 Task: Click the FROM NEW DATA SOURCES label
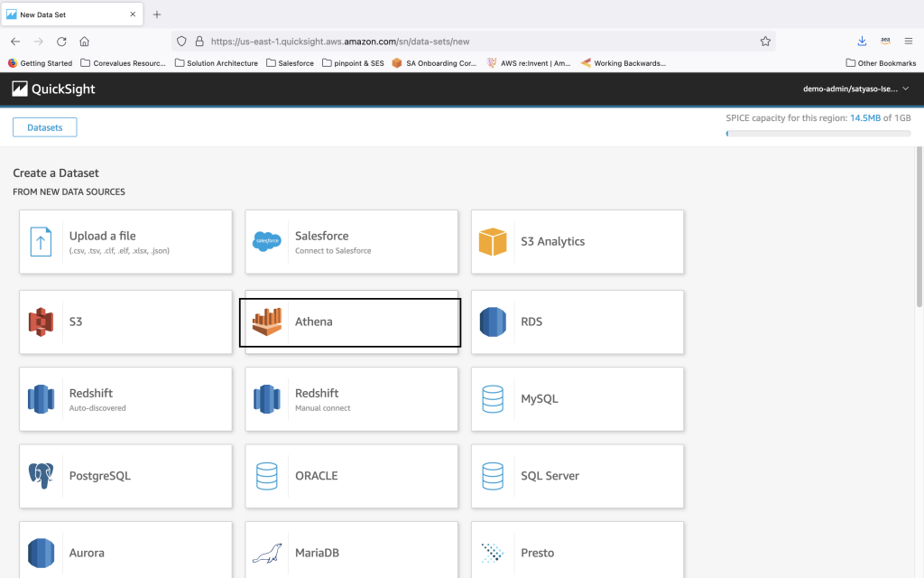point(69,191)
